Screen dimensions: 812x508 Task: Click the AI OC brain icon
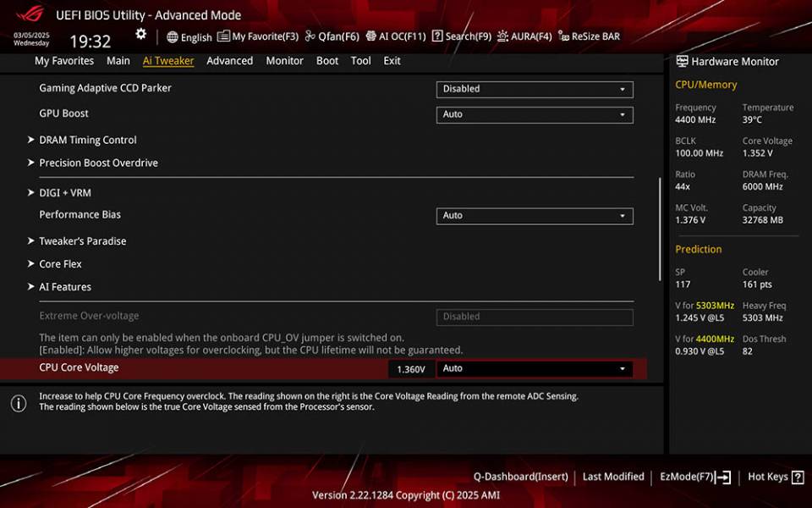[370, 36]
